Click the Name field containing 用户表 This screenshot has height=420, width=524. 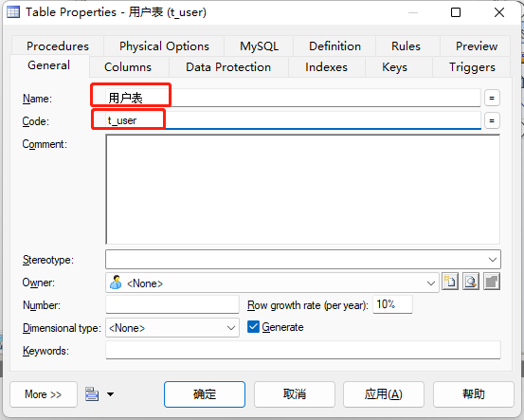[293, 98]
